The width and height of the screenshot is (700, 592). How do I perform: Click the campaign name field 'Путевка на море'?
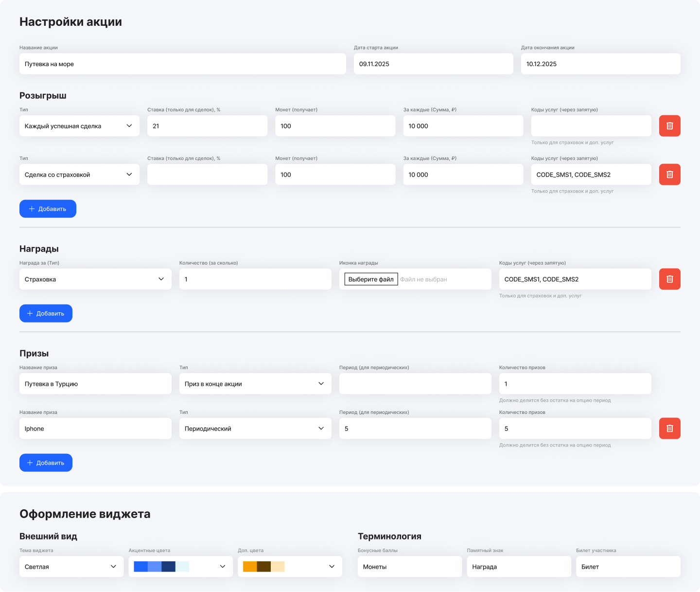[x=182, y=64]
